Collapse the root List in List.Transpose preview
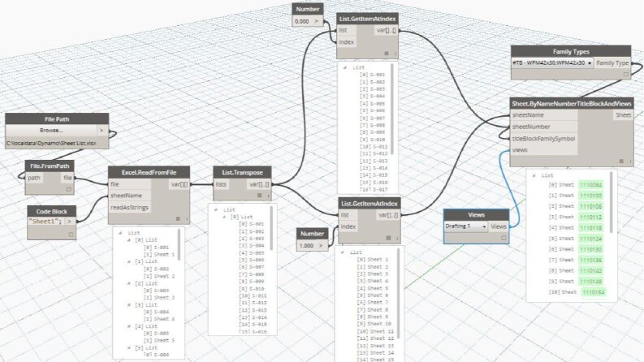The image size is (644, 362). tap(216, 209)
